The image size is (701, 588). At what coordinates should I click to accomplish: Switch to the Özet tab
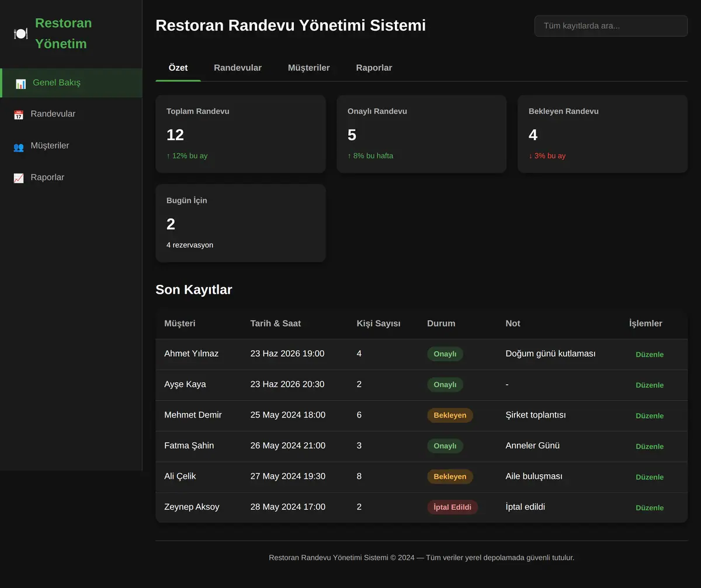coord(178,68)
